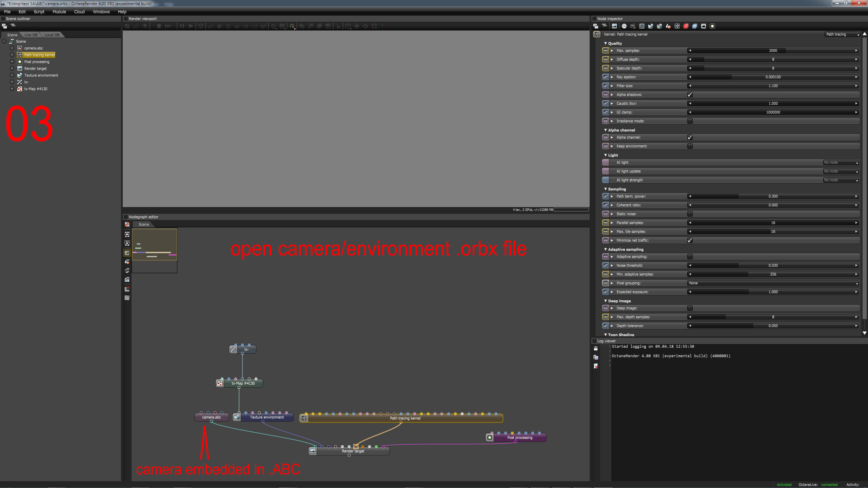Switch to the Live DB tab

31,35
